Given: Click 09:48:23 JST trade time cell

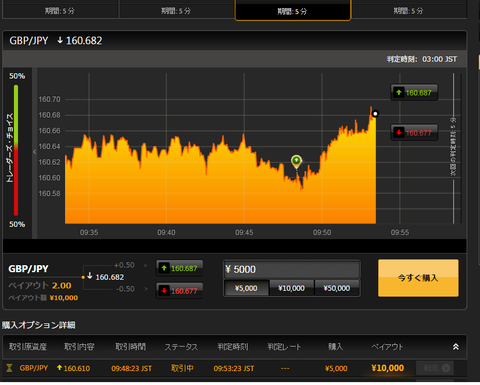Looking at the screenshot, I should pos(132,368).
